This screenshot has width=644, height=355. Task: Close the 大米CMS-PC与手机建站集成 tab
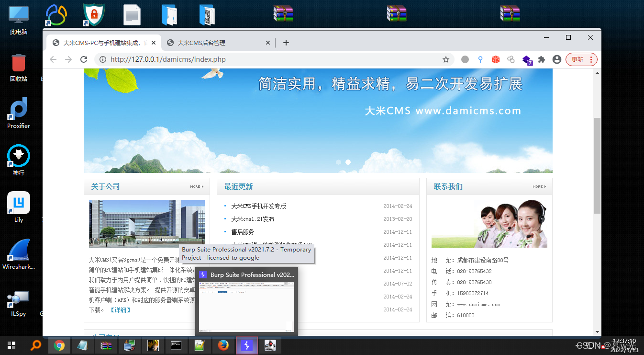click(154, 43)
